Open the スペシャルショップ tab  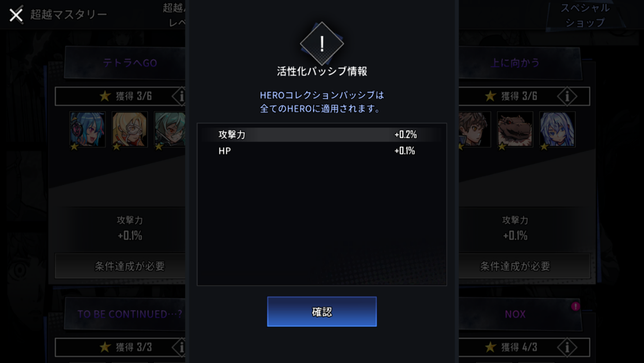pos(585,15)
